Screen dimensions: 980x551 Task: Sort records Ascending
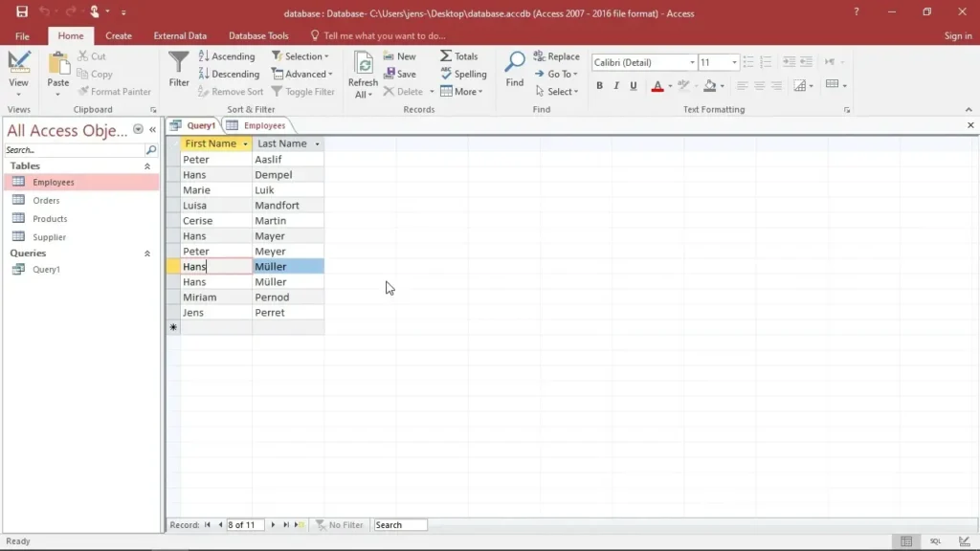[226, 56]
